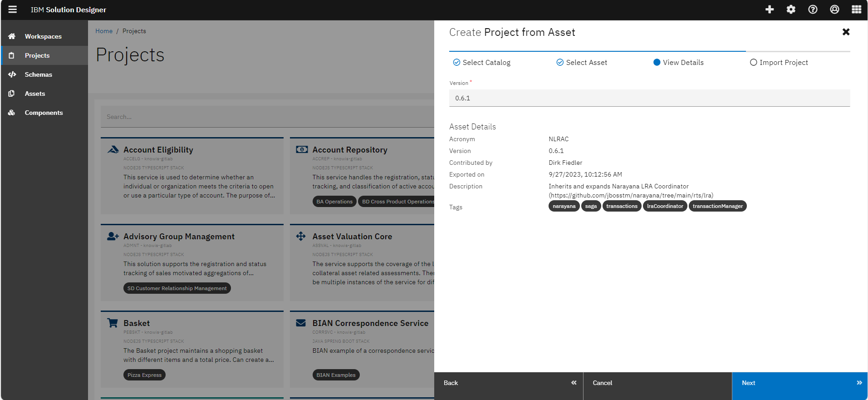
Task: Open the BIAN Correspondence Service project title
Action: point(370,323)
